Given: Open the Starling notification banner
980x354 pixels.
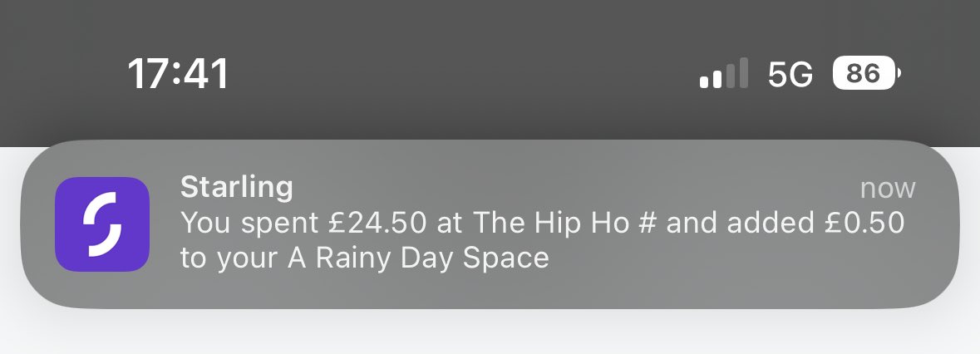Looking at the screenshot, I should coord(490,224).
